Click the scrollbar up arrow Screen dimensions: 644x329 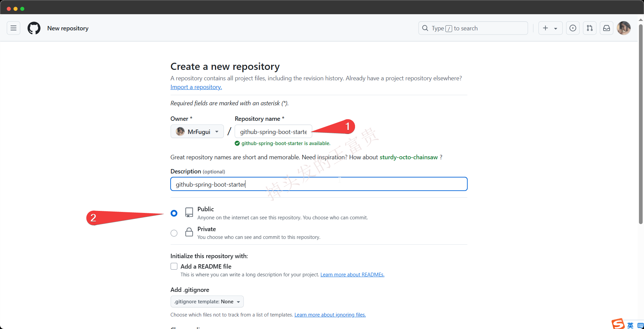coord(641,20)
